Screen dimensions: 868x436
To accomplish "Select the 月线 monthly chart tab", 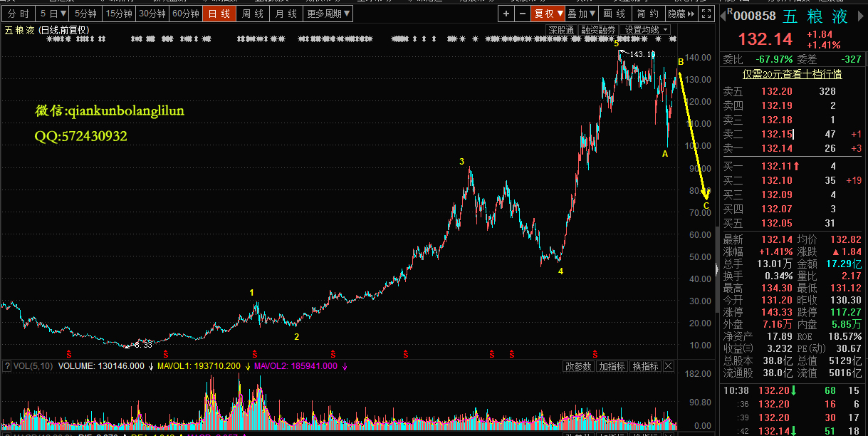I will [286, 14].
